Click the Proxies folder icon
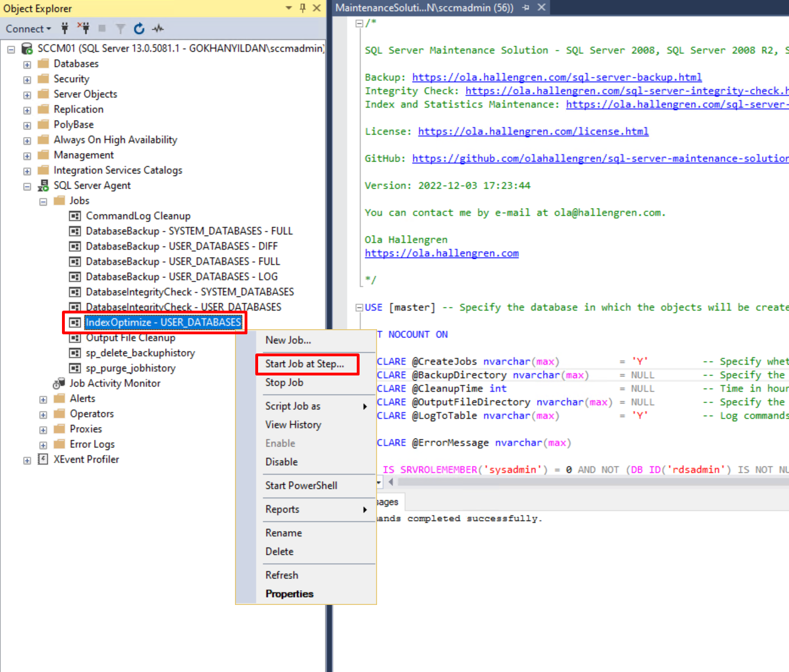 (59, 428)
